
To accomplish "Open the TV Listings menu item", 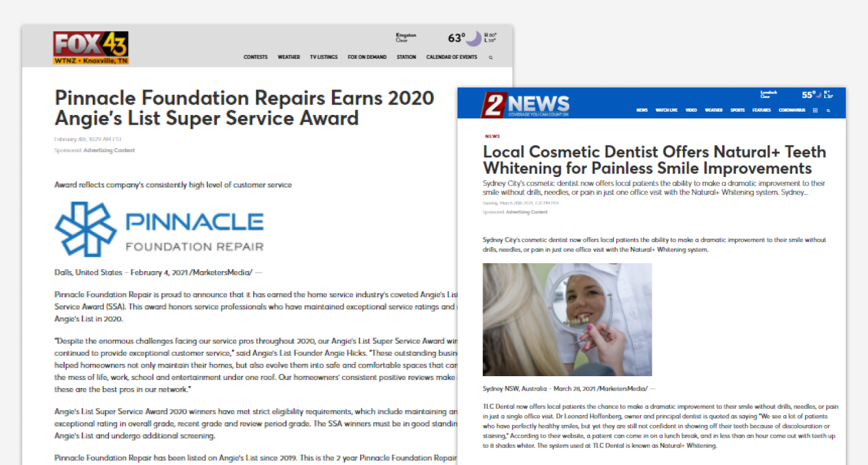I will pyautogui.click(x=324, y=57).
